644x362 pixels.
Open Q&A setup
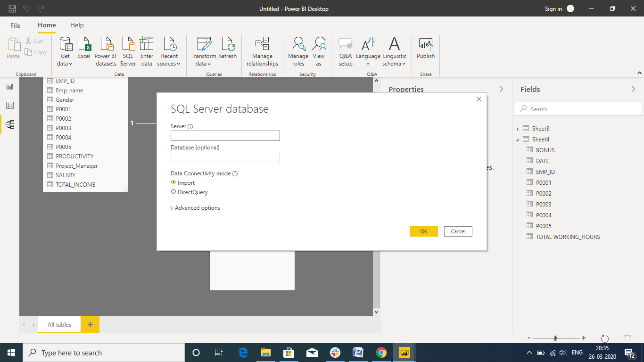click(x=346, y=52)
